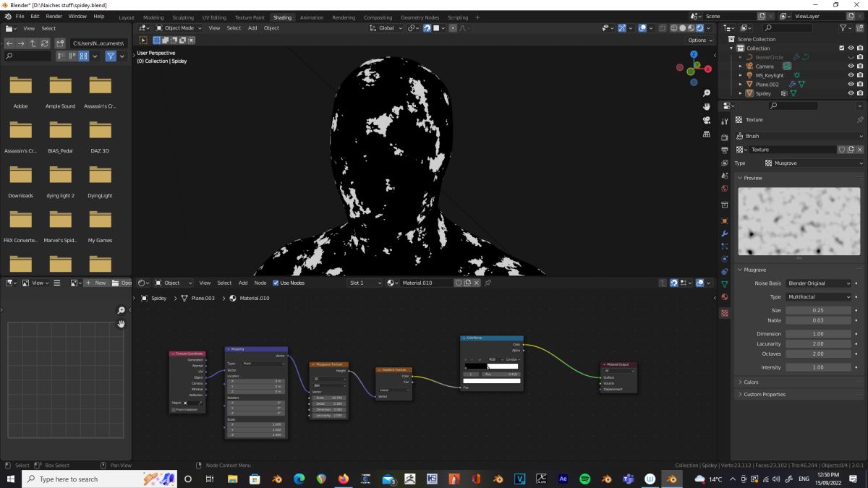The image size is (868, 488).
Task: Click the image editor zoom magnifier icon
Action: (121, 310)
